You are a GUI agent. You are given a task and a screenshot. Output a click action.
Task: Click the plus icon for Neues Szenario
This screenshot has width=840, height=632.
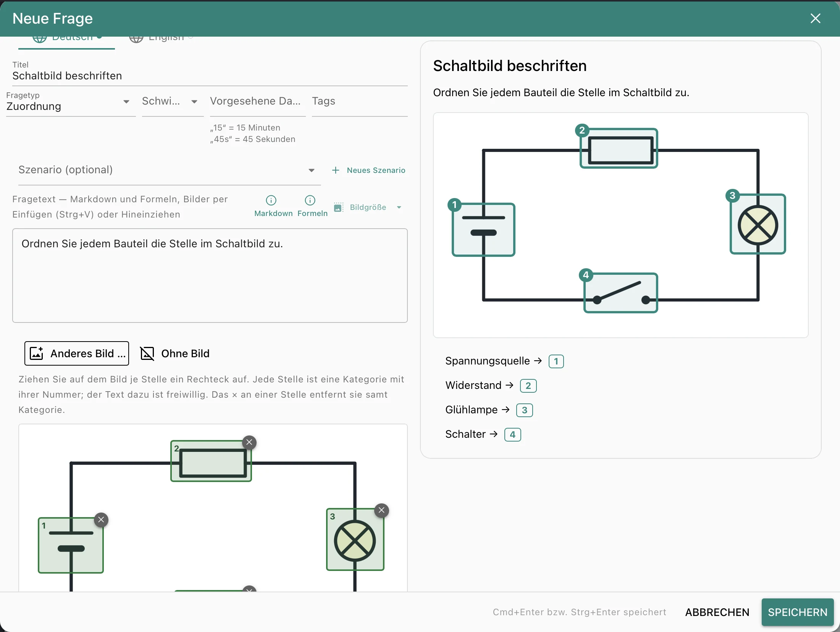pos(336,170)
